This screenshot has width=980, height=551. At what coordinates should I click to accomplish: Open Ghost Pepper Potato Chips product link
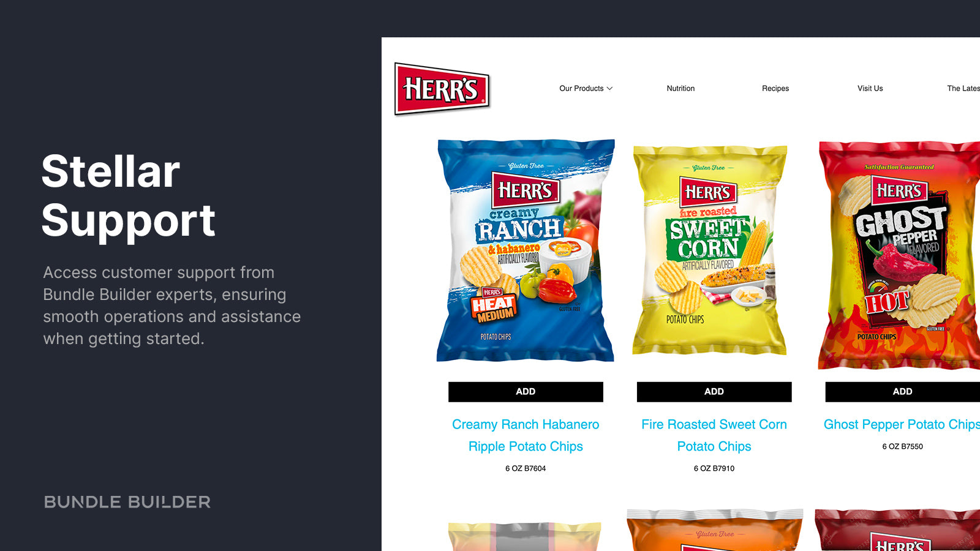pyautogui.click(x=902, y=424)
